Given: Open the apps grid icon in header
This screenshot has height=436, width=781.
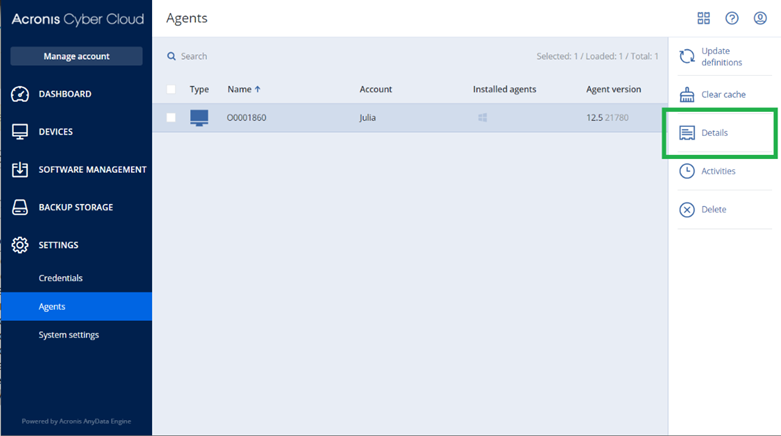Looking at the screenshot, I should tap(703, 18).
